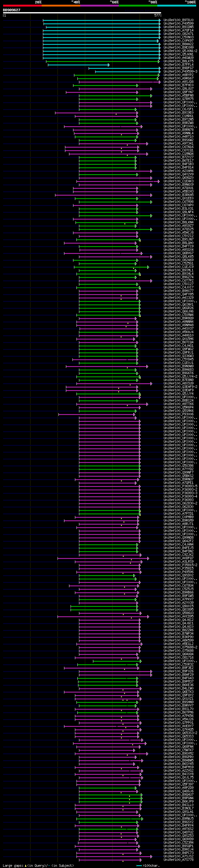This screenshot has width=199, height=868.
Task: Open UniRef100_B9EXH9 entry
Action: pos(178,47)
